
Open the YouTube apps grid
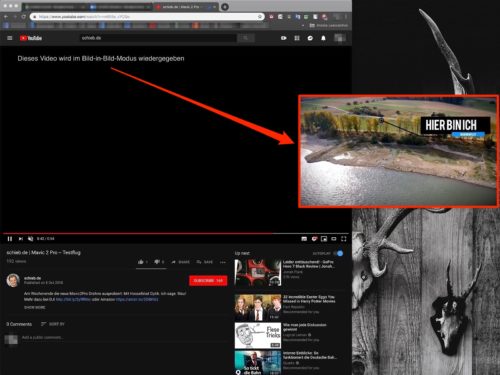(297, 38)
